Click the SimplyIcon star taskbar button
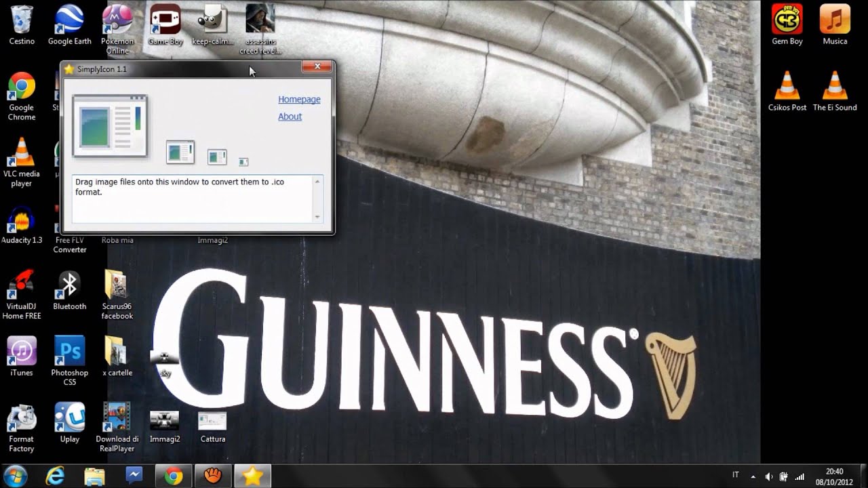868x488 pixels. click(x=252, y=476)
